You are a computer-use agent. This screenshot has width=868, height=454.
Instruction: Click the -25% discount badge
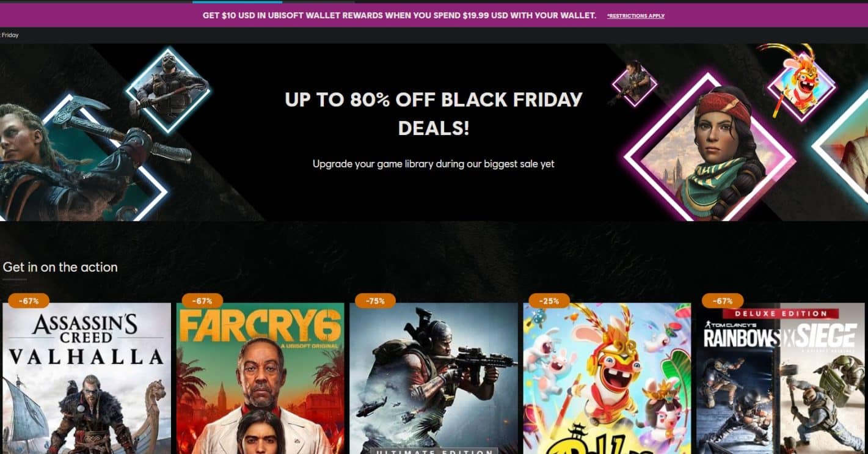(549, 301)
